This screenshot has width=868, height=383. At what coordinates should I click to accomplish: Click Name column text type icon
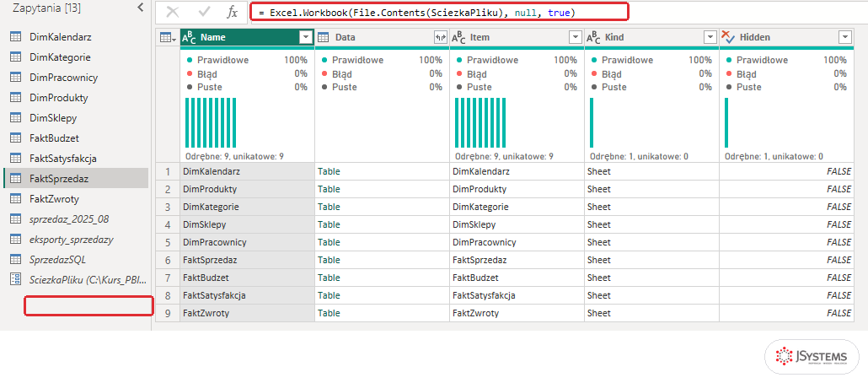(189, 37)
